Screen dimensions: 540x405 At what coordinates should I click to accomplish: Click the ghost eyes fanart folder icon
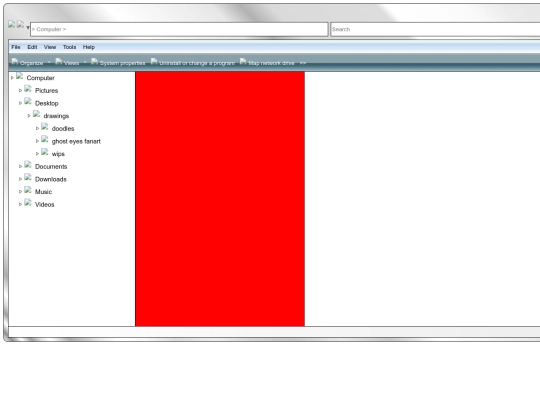coord(45,139)
